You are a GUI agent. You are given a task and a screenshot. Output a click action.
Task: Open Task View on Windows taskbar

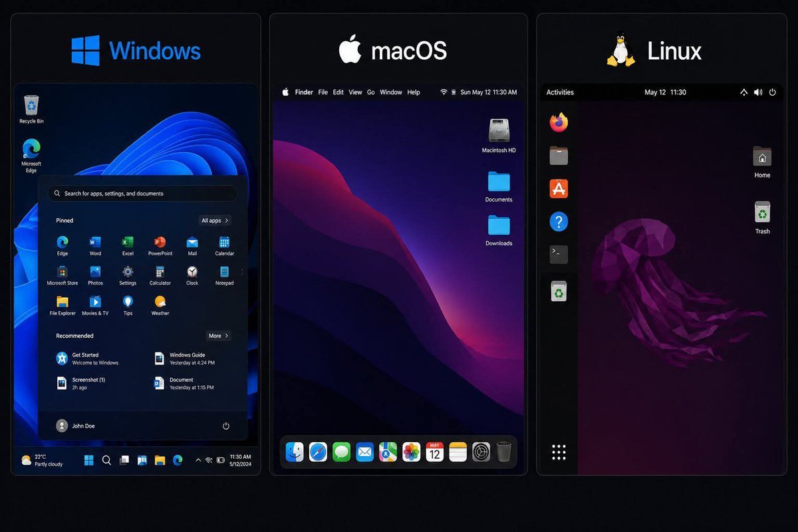tap(124, 460)
